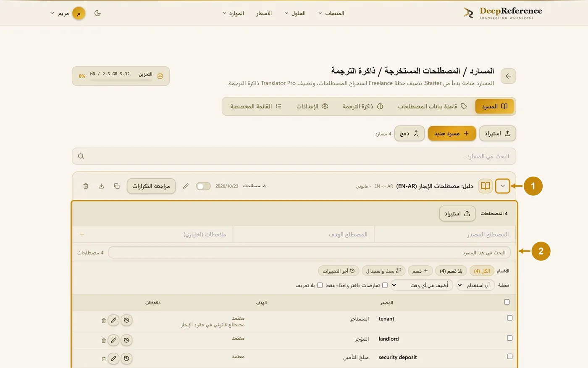This screenshot has height=368, width=588.
Task: Switch to the ذاكرة الترجمة tab
Action: pyautogui.click(x=363, y=106)
